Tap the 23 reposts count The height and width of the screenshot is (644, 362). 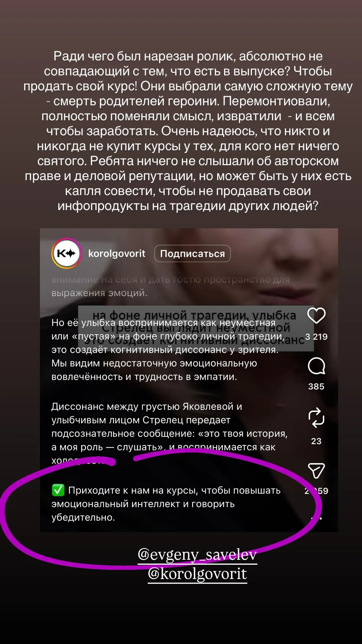[316, 441]
